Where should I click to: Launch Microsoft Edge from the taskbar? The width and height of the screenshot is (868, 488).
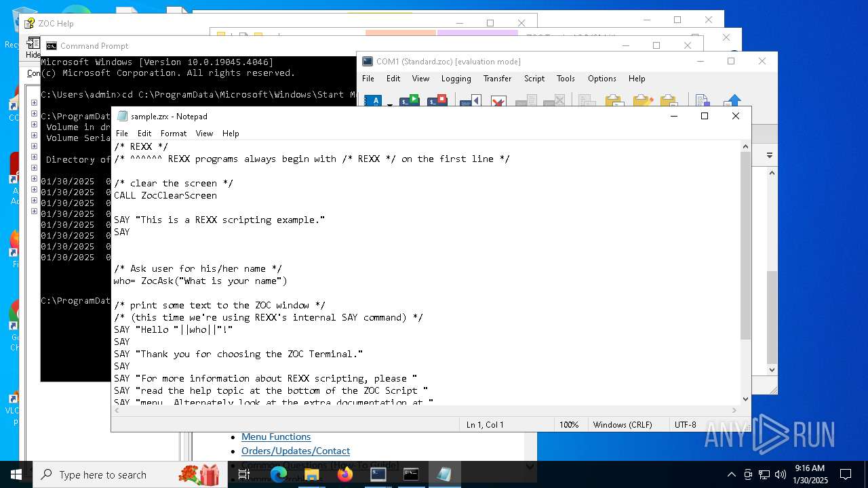(279, 474)
